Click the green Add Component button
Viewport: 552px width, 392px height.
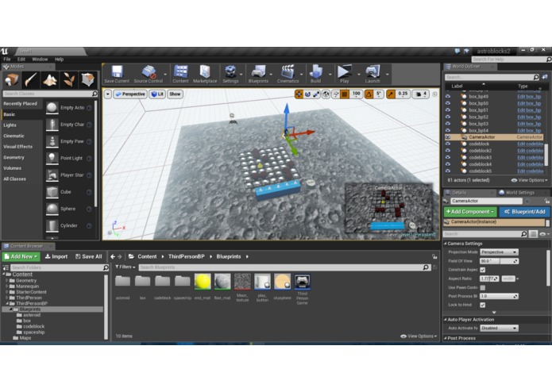[470, 212]
